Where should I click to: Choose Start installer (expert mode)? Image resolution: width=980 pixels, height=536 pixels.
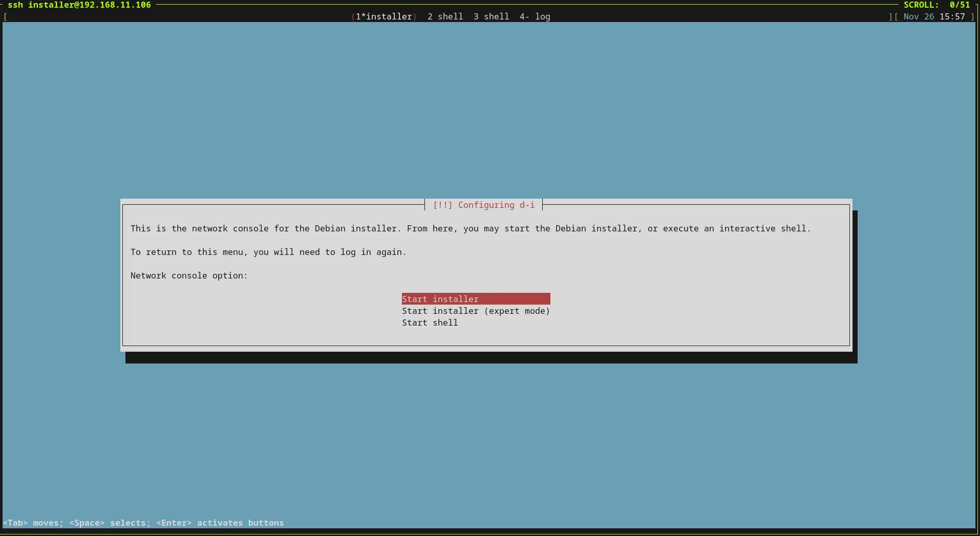[x=476, y=311]
